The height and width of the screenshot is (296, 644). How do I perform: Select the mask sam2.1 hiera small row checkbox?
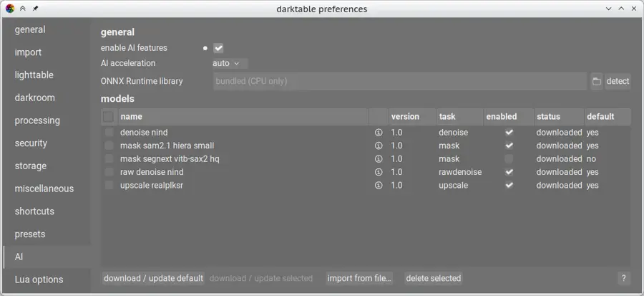tap(109, 145)
